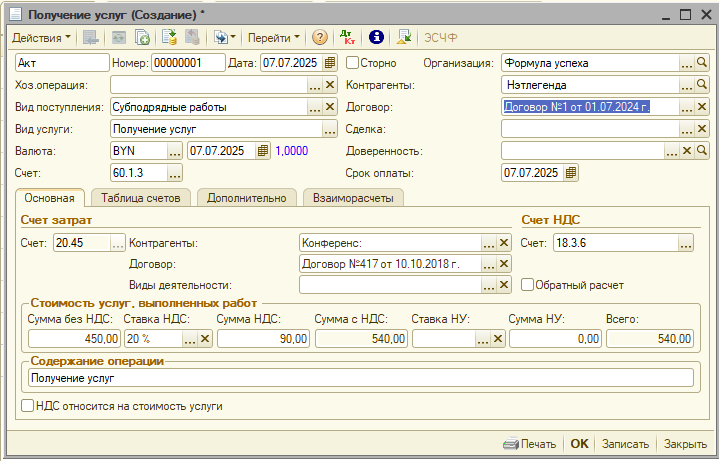
Task: Enable the Обратный расчет checkbox
Action: pos(527,285)
